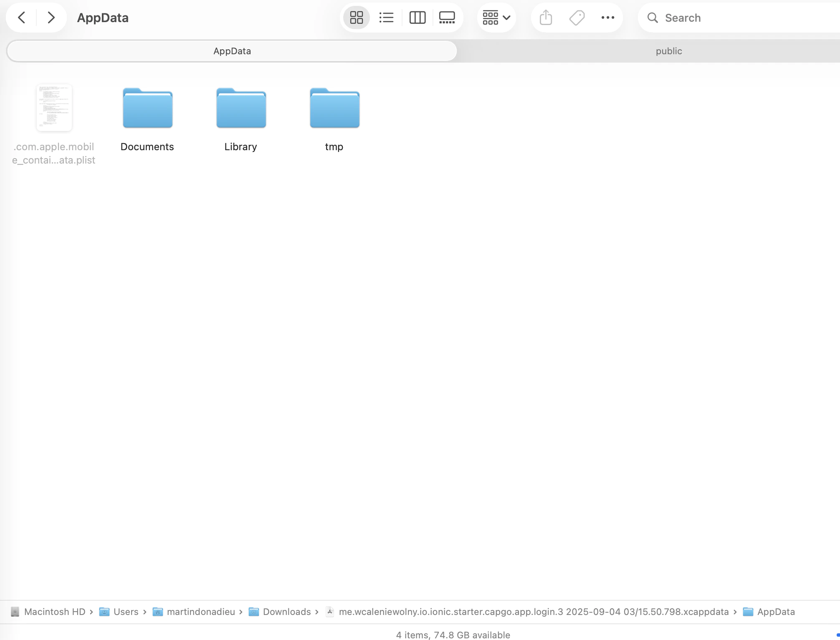Viewport: 840px width, 640px height.
Task: Click martindonadieu in the path bar
Action: tap(201, 612)
